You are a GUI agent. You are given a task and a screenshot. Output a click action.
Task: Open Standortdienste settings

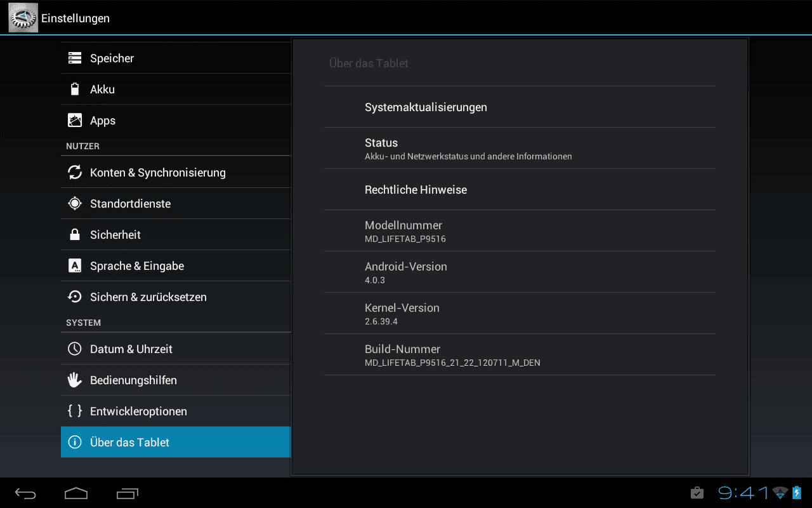tap(176, 203)
